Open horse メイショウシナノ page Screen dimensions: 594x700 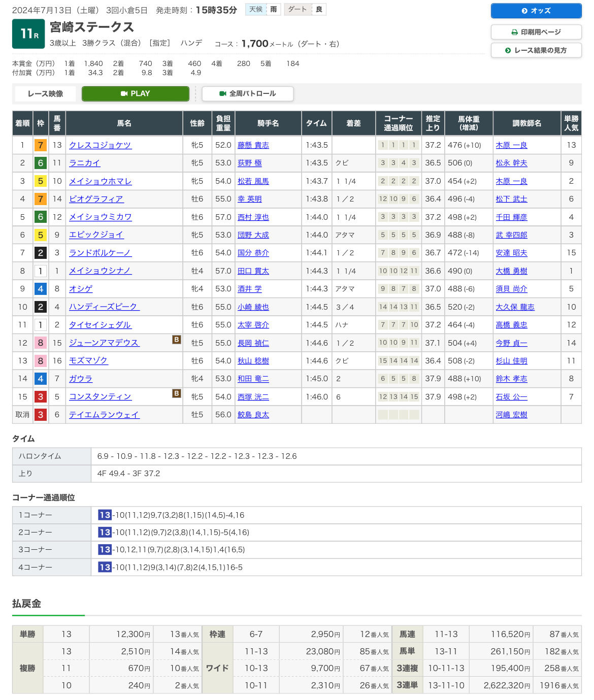pyautogui.click(x=100, y=271)
